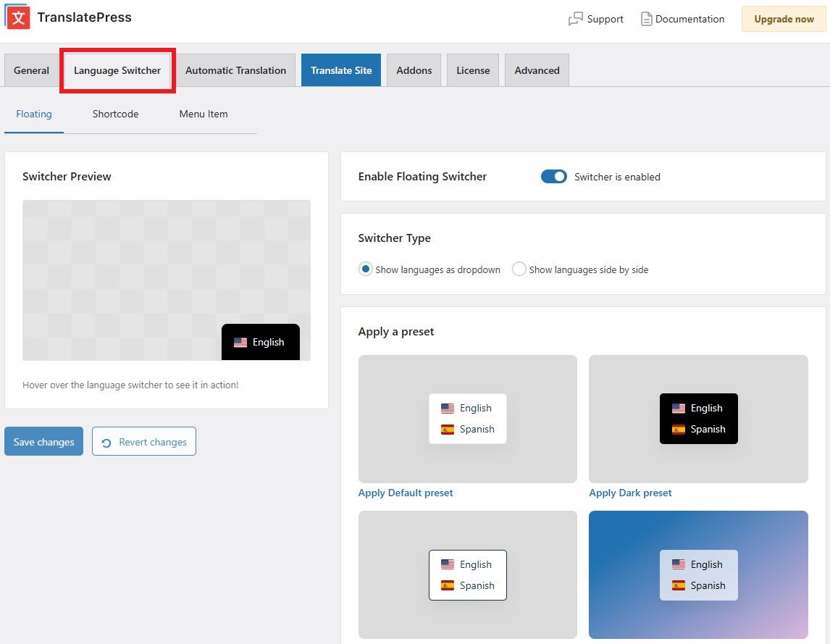Screen dimensions: 830x644
Task: Click the revert arrow icon in Revert changes
Action: pos(106,443)
